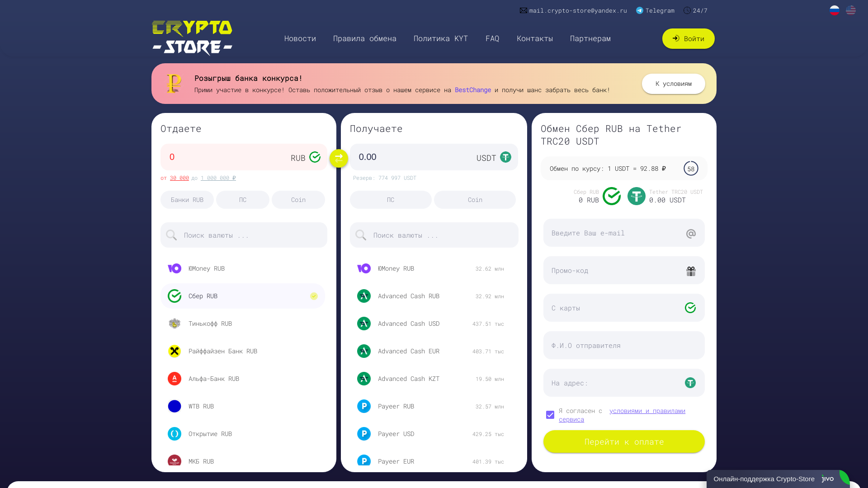Select Coin filter in Отдаете panel

click(x=298, y=200)
